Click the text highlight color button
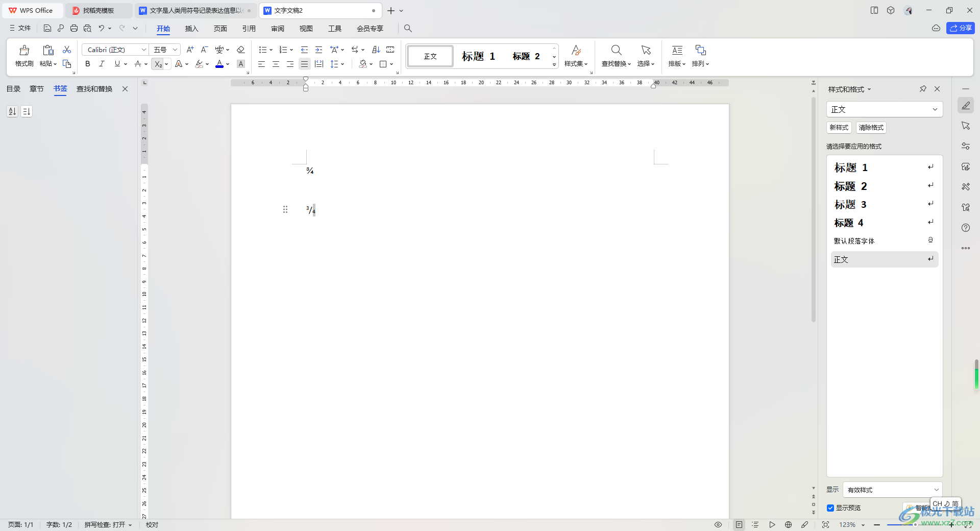980x531 pixels. pos(199,64)
